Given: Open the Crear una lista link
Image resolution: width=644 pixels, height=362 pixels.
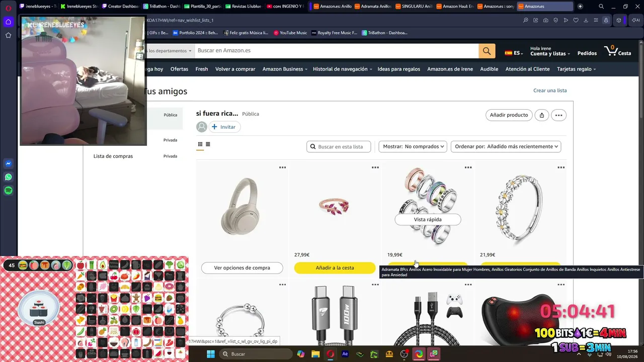Looking at the screenshot, I should pos(550,90).
